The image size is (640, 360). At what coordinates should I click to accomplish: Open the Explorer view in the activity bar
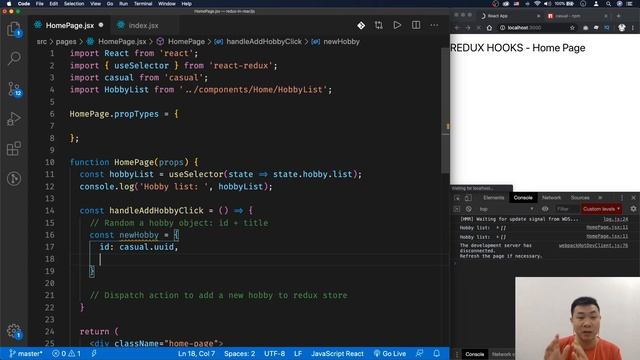[14, 29]
